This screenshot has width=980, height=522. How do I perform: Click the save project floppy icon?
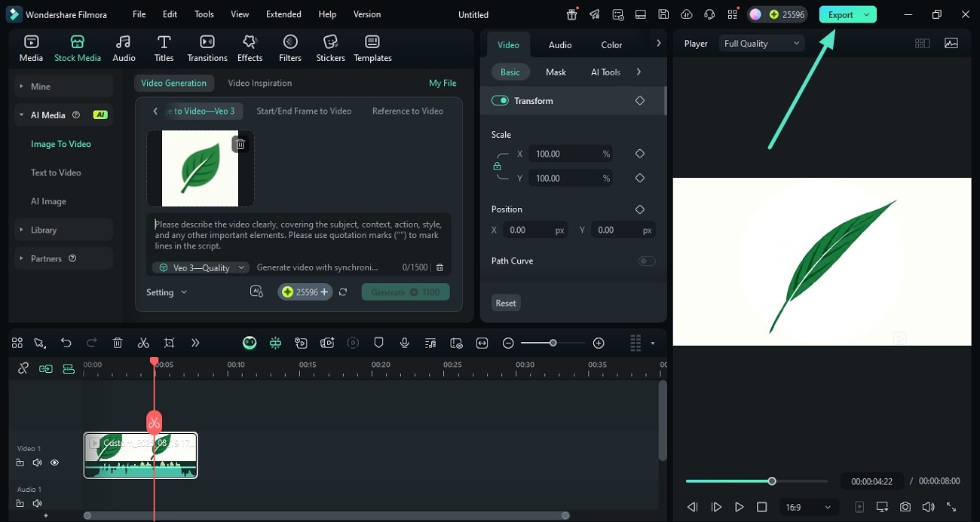pyautogui.click(x=663, y=14)
